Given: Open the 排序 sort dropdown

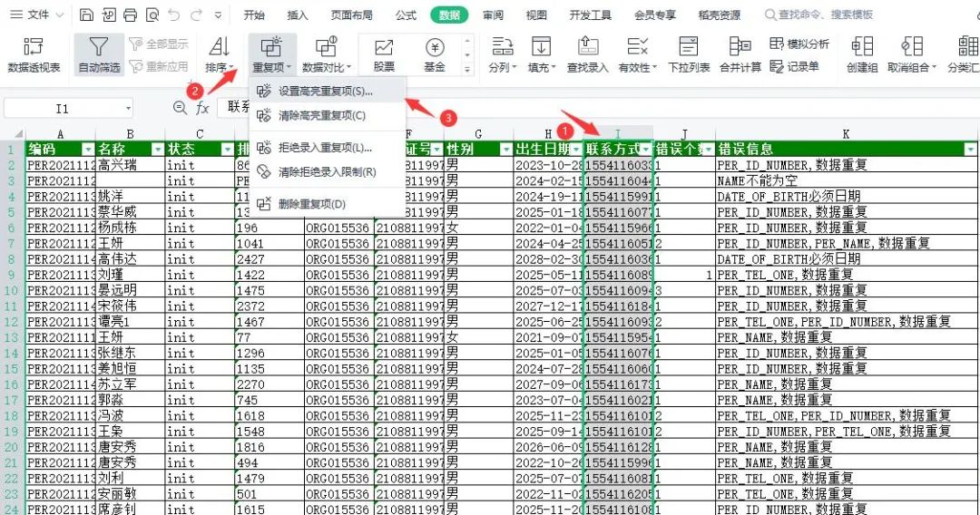Looking at the screenshot, I should point(220,54).
